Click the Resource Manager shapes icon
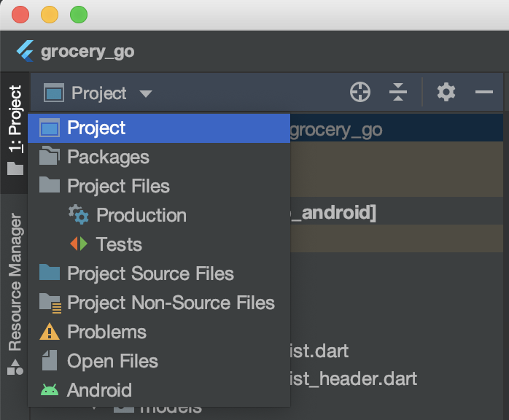The image size is (509, 420). (x=15, y=367)
